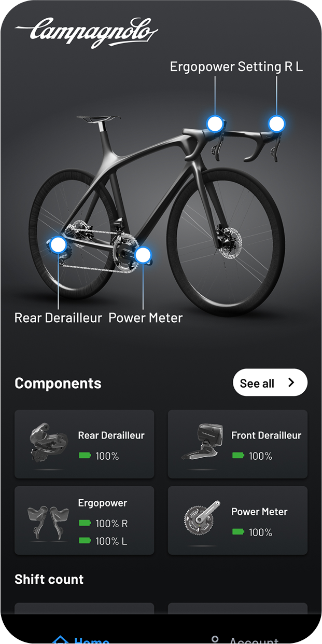Tap the Power Meter hotspot on crank
322x644 pixels.
point(143,255)
